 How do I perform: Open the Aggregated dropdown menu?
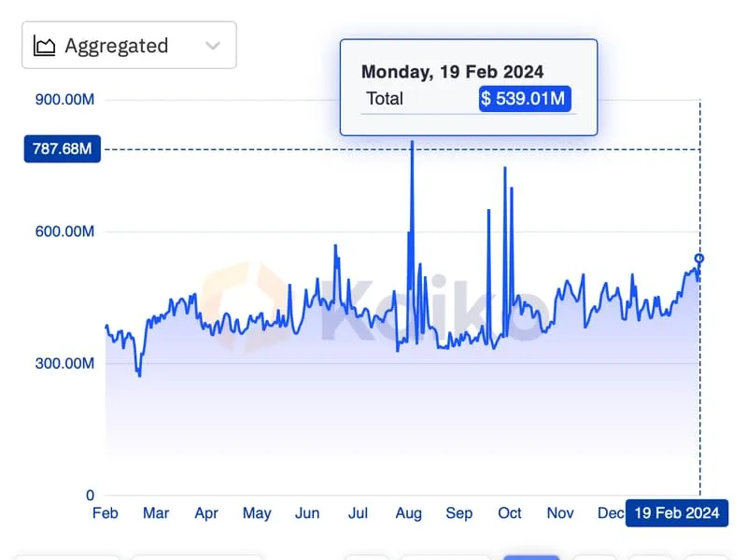pos(129,46)
